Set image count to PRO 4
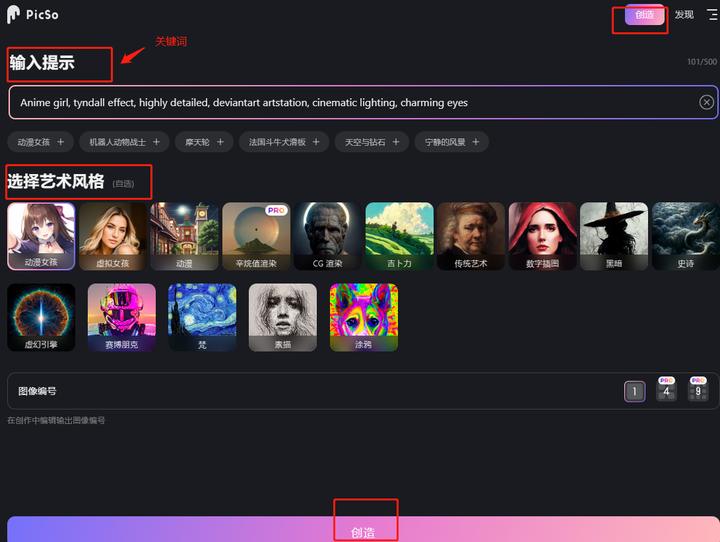Viewport: 720px width, 542px height. point(666,390)
